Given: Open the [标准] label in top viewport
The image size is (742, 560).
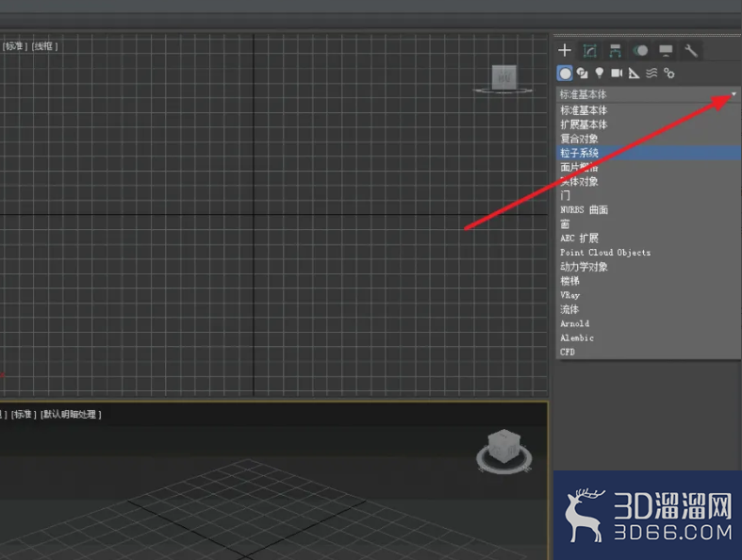Looking at the screenshot, I should coord(15,46).
